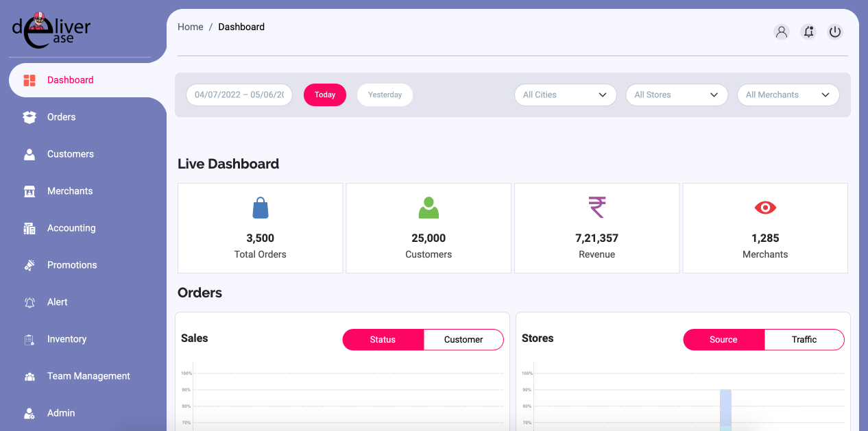
Task: Click the blue bar in Stores chart
Action: [725, 408]
